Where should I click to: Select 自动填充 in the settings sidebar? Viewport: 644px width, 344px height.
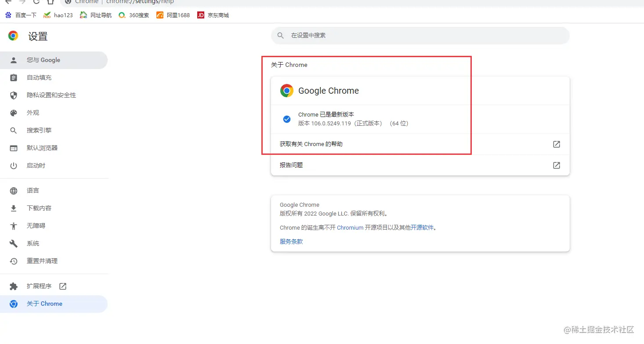tap(39, 77)
